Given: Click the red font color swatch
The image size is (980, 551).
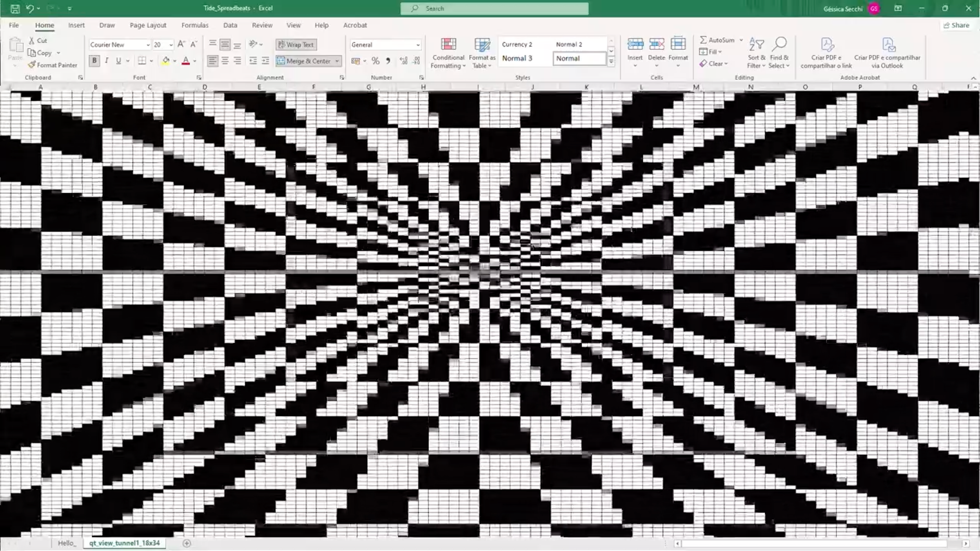Looking at the screenshot, I should tap(186, 61).
